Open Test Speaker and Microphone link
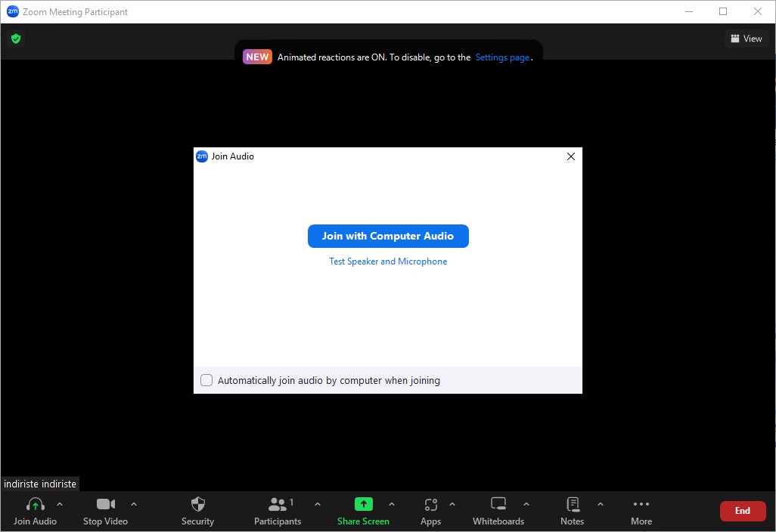 388,261
